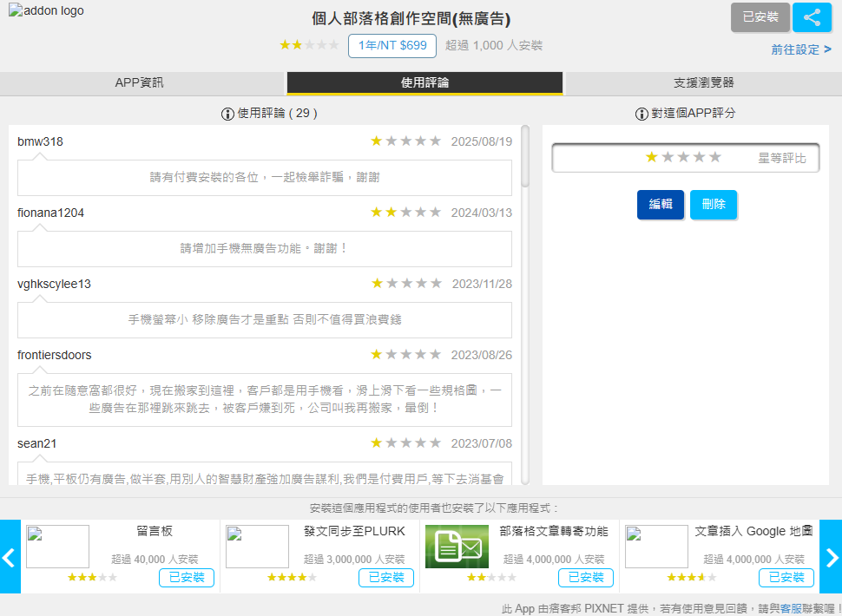This screenshot has width=842, height=616.
Task: Click the star rating under 發文同步至PLURK
Action: [292, 577]
